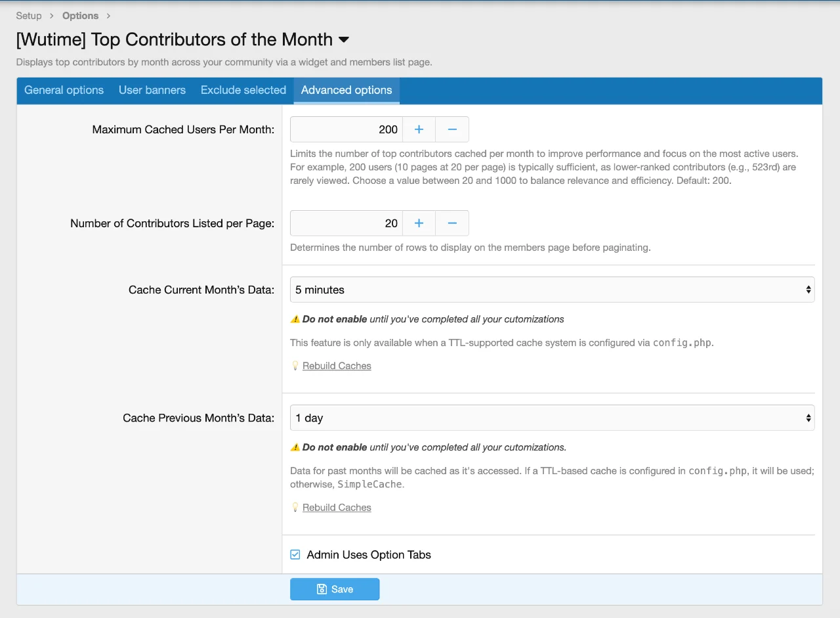Click plus for Contributors Listed per Page
This screenshot has width=840, height=618.
(x=419, y=223)
